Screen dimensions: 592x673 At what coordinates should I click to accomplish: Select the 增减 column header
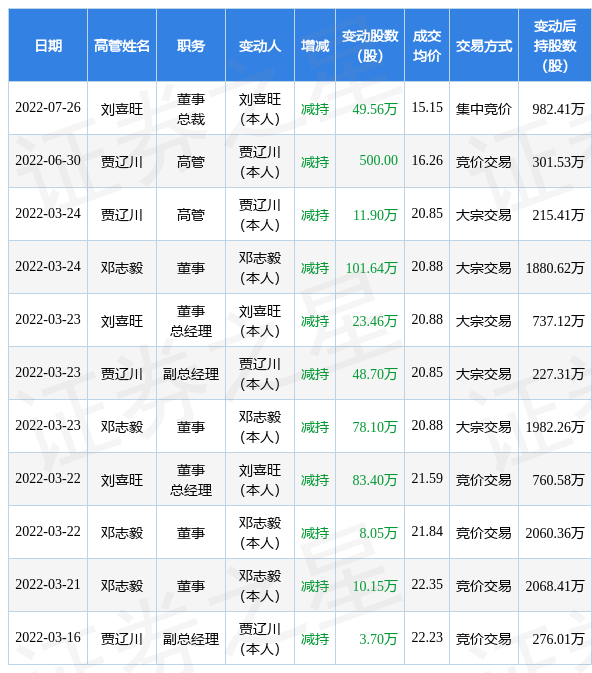click(x=315, y=45)
